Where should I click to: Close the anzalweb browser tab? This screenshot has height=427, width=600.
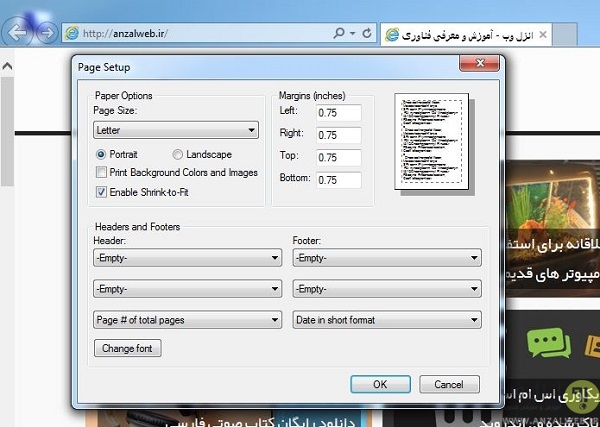point(542,34)
